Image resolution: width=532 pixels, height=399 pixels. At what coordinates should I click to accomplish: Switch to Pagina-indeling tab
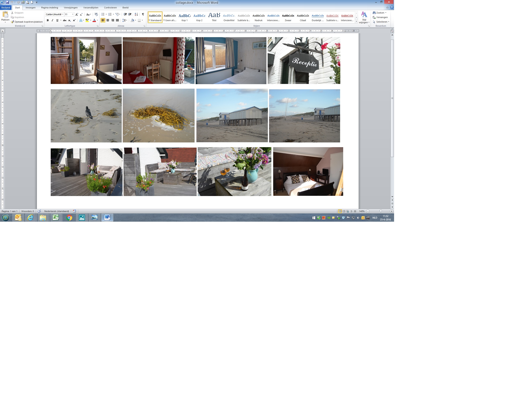[49, 7]
